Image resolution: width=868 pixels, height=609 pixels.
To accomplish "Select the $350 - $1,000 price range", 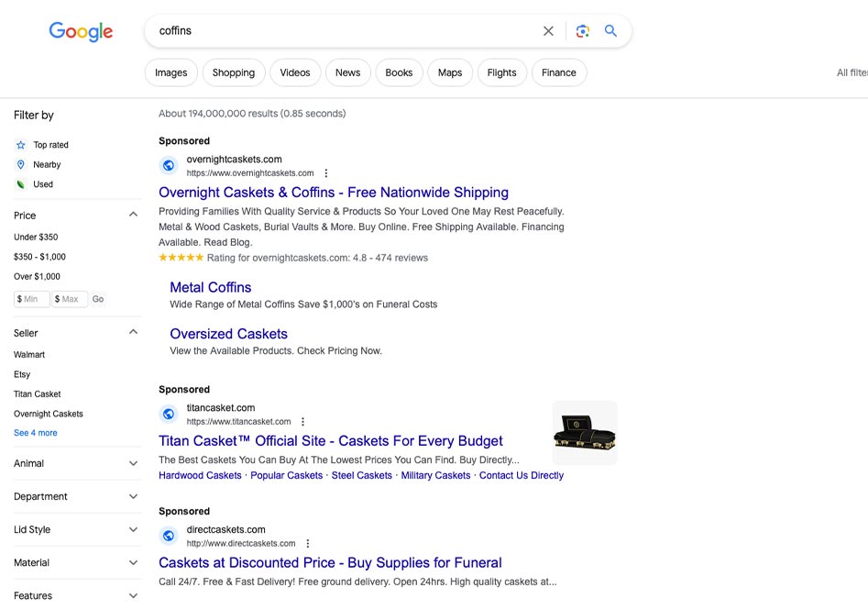I will click(x=39, y=257).
